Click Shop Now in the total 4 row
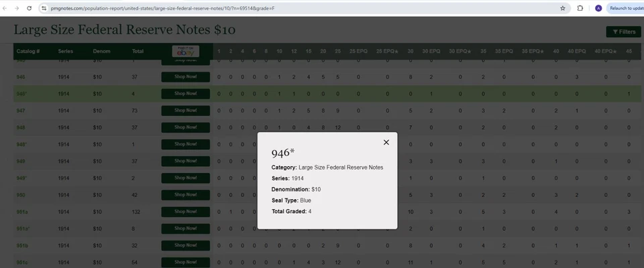Image resolution: width=644 pixels, height=268 pixels. pyautogui.click(x=186, y=94)
